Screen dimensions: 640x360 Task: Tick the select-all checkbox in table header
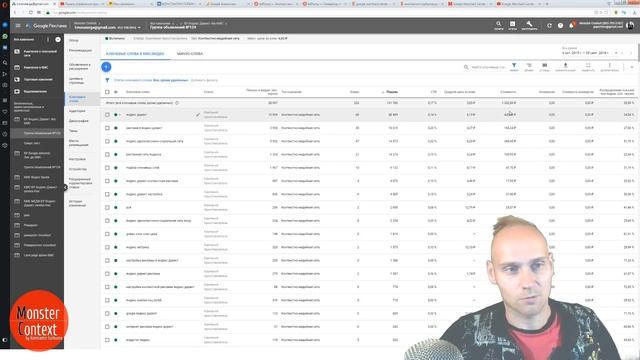coord(107,92)
